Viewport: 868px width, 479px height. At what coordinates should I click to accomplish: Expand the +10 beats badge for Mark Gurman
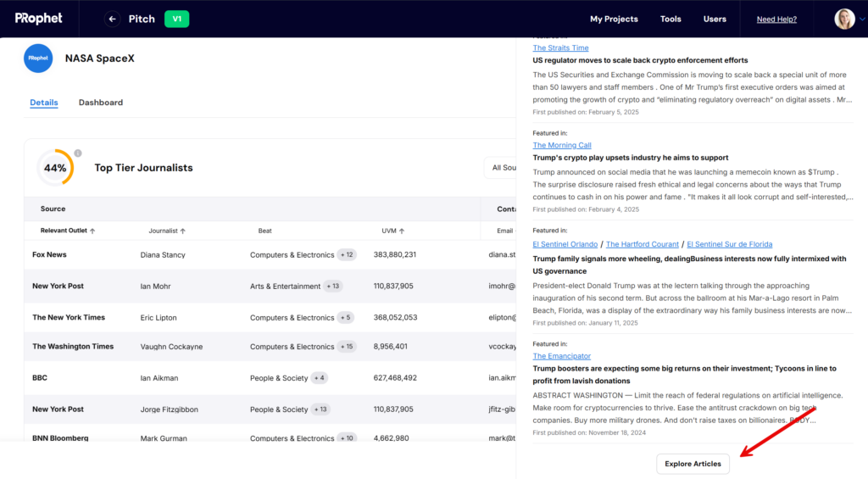click(347, 437)
